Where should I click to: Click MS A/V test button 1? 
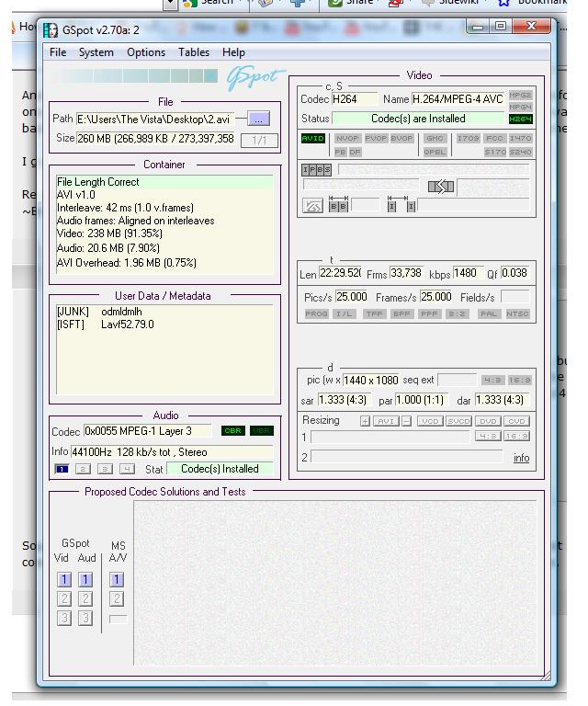(117, 579)
